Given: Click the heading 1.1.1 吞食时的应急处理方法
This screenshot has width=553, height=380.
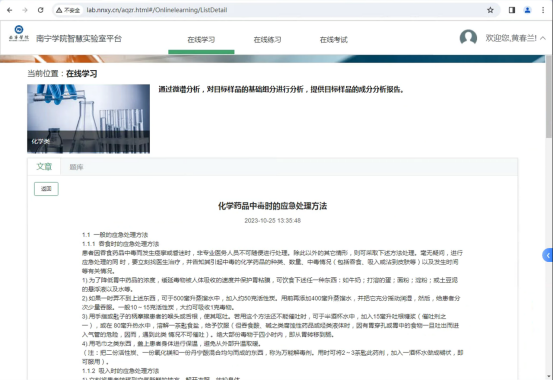Looking at the screenshot, I should [120, 244].
